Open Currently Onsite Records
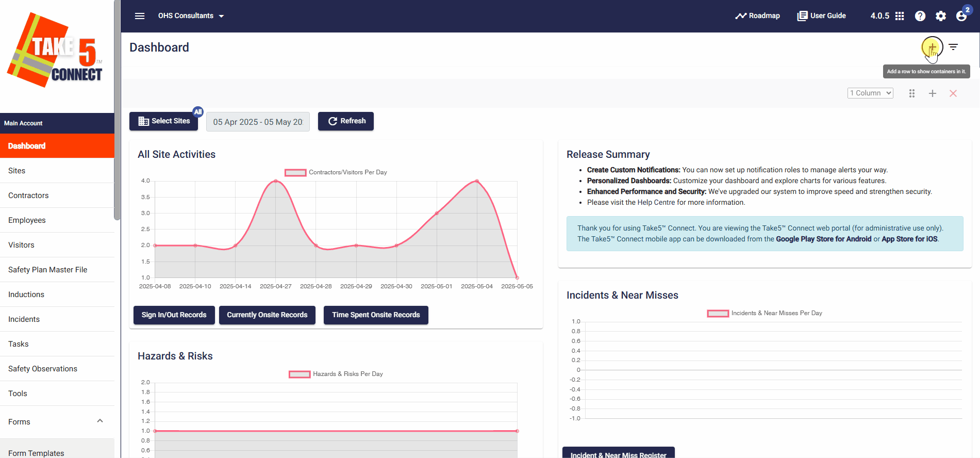Viewport: 980px width, 458px height. pyautogui.click(x=267, y=315)
